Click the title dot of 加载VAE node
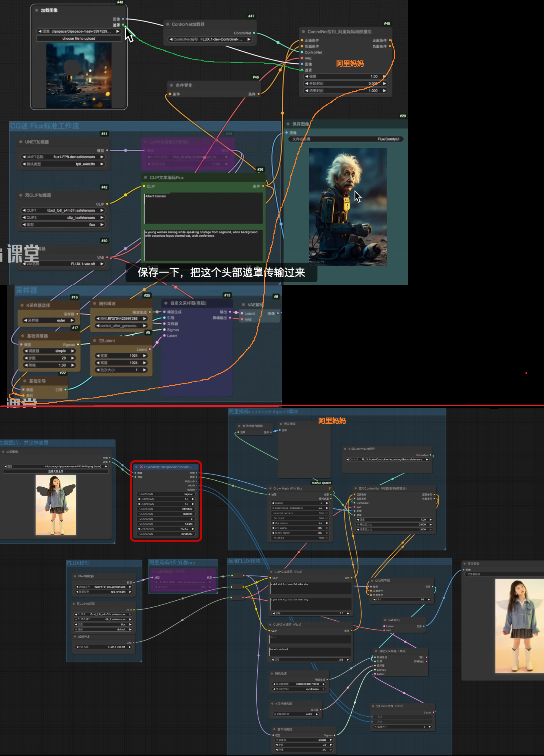The width and height of the screenshot is (544, 756). tap(75, 636)
